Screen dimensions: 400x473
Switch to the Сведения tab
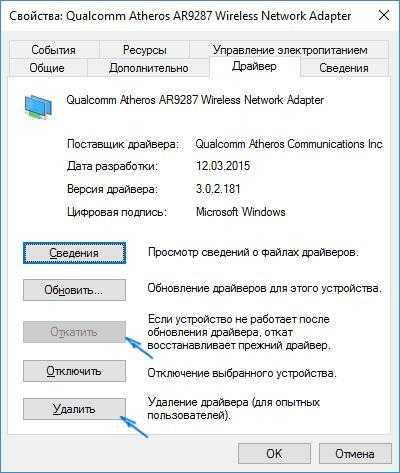(x=344, y=68)
